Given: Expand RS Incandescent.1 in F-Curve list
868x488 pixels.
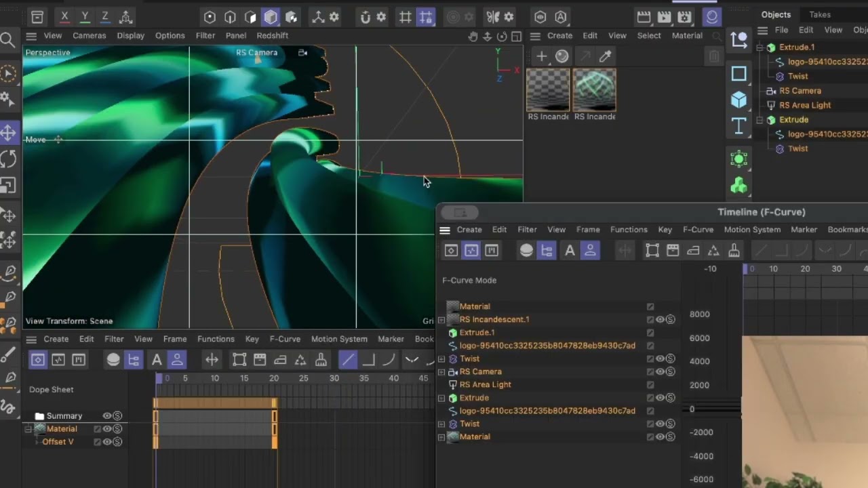Looking at the screenshot, I should click(x=441, y=320).
